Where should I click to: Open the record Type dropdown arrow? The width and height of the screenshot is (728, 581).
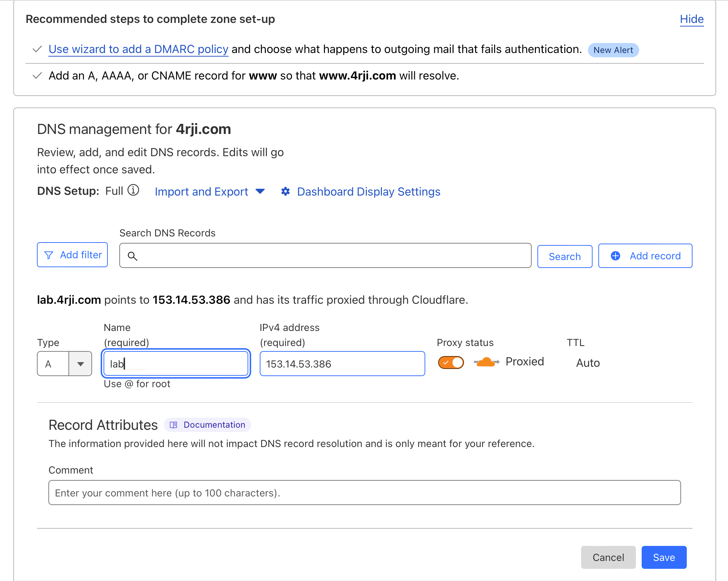(x=80, y=364)
